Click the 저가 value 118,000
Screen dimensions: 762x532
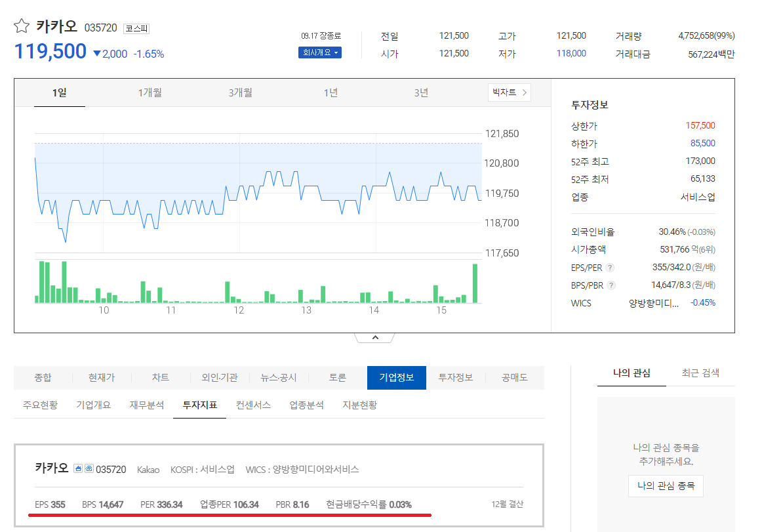[572, 54]
